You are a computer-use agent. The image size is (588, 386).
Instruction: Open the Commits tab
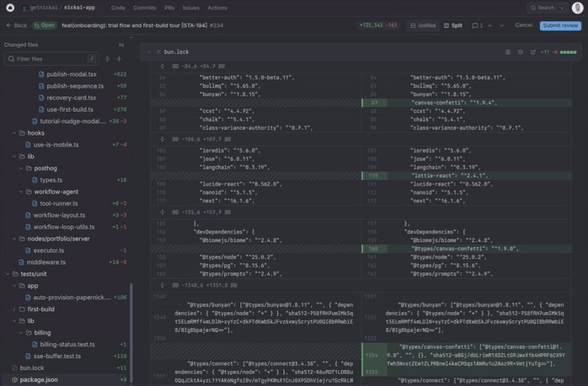click(144, 8)
